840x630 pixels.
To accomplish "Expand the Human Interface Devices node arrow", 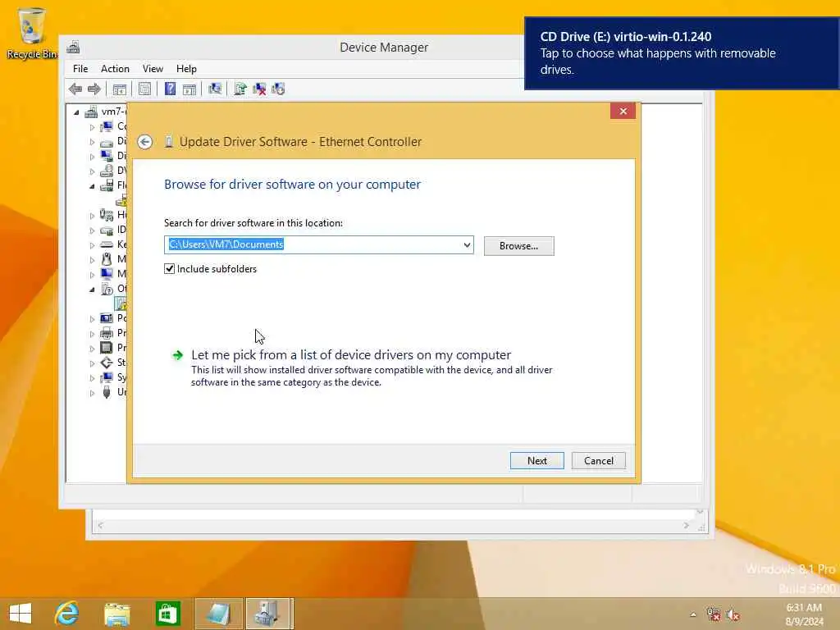I will point(92,216).
